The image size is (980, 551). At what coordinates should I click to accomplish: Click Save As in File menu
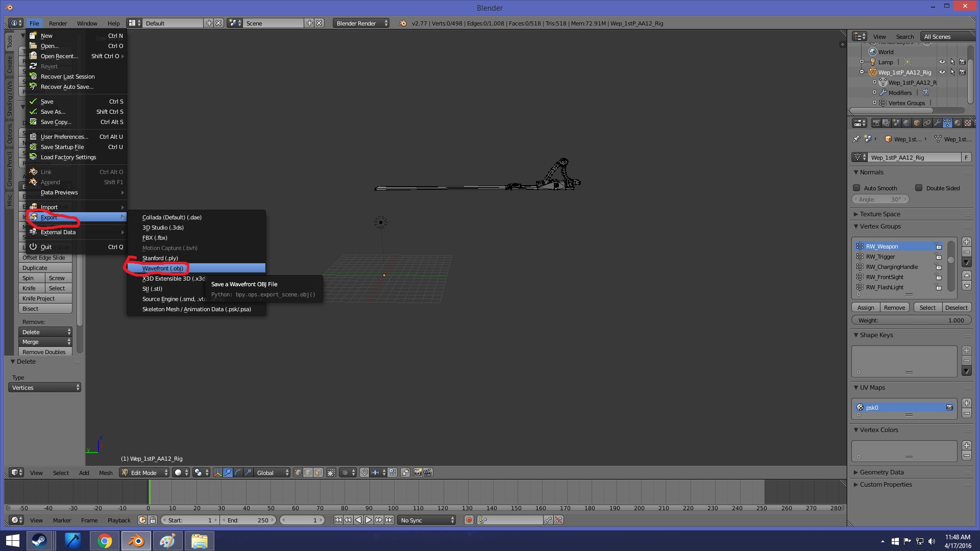[53, 112]
